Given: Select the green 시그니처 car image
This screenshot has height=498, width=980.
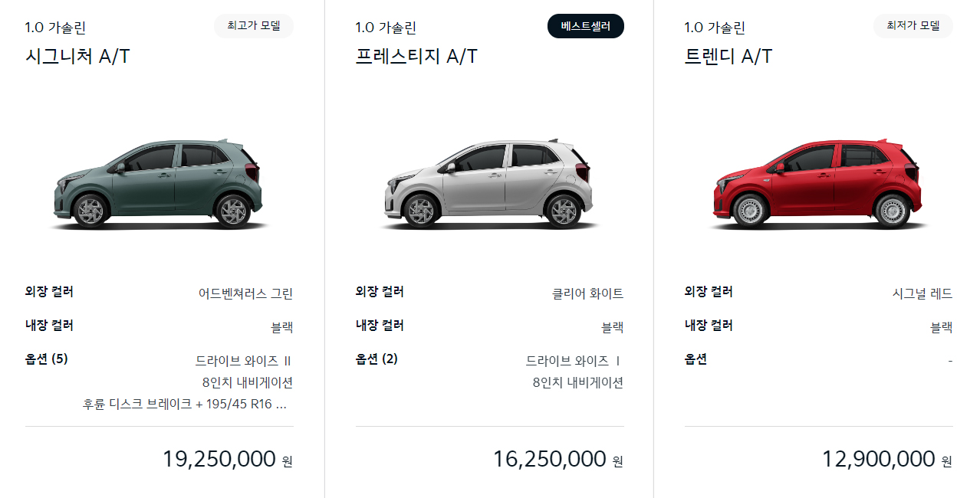Looking at the screenshot, I should [159, 184].
